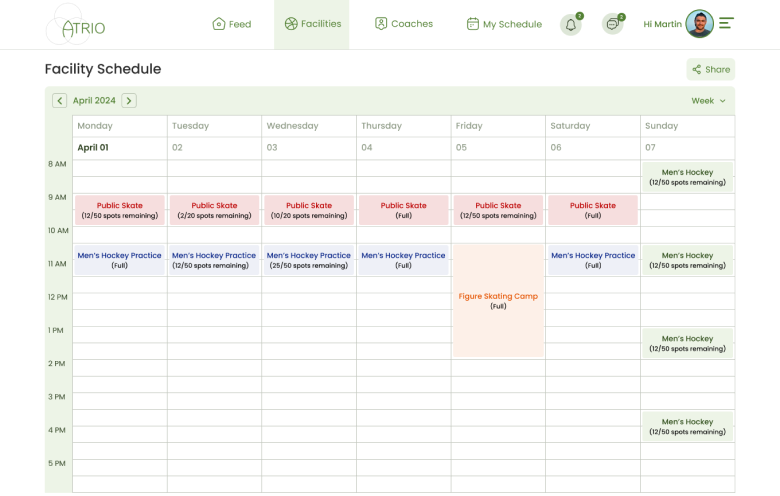Select Sunday 8 AM Men's Hockey event

coord(687,177)
